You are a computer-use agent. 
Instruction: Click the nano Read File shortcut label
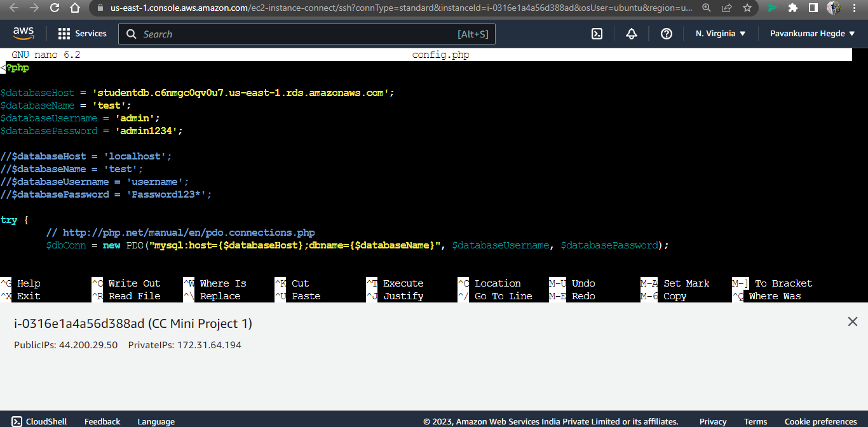pos(134,296)
